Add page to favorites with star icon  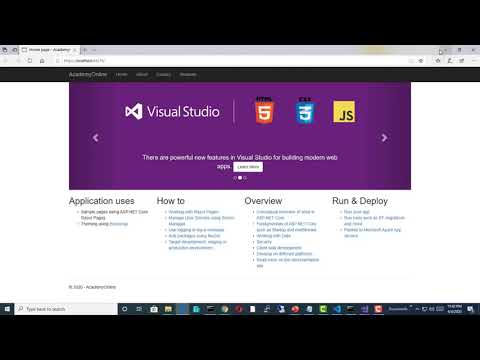(x=421, y=61)
